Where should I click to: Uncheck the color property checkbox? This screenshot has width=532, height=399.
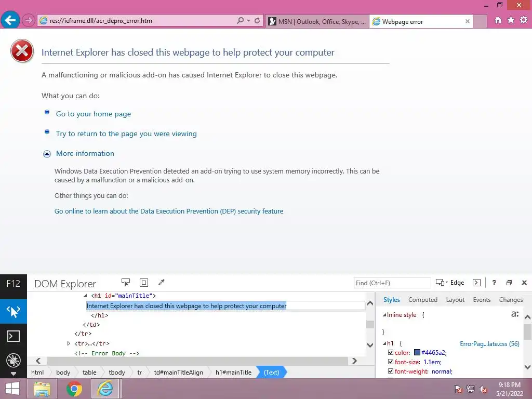(391, 353)
